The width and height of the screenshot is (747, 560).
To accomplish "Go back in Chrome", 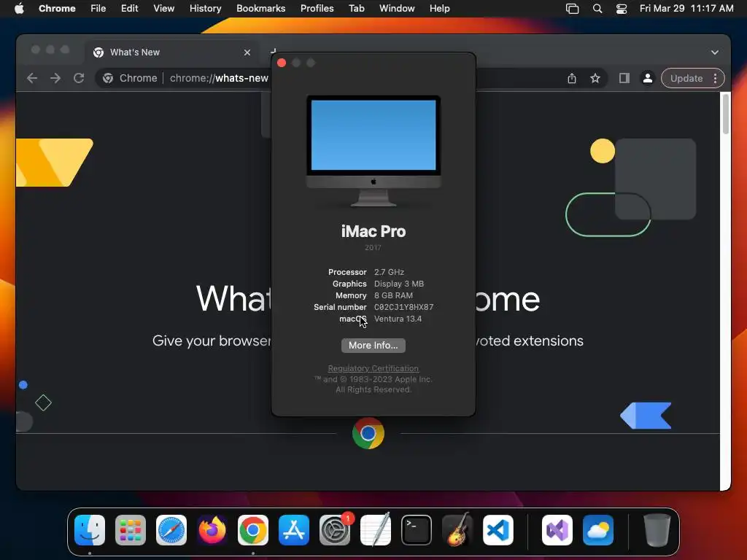I will click(x=32, y=78).
